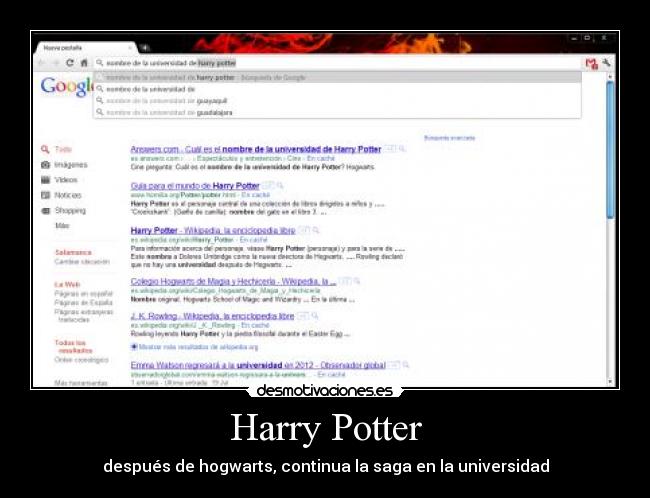This screenshot has height=498, width=650.
Task: Open J. K. Rowling - Wikipedia result
Action: (212, 316)
